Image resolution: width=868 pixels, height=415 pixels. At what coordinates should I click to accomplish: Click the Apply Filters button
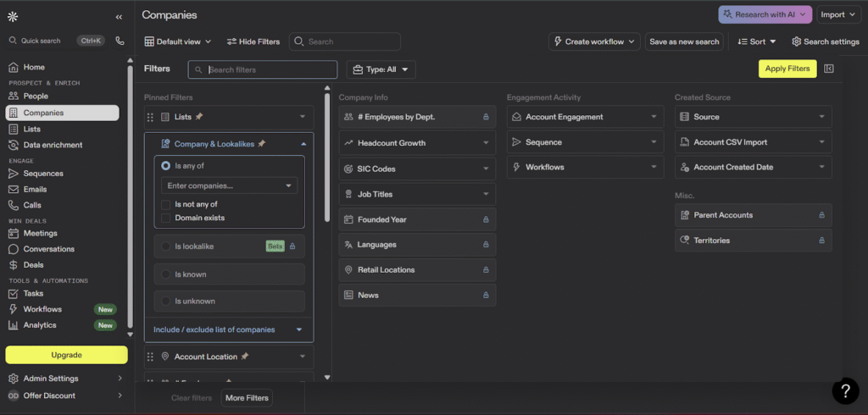pyautogui.click(x=787, y=69)
